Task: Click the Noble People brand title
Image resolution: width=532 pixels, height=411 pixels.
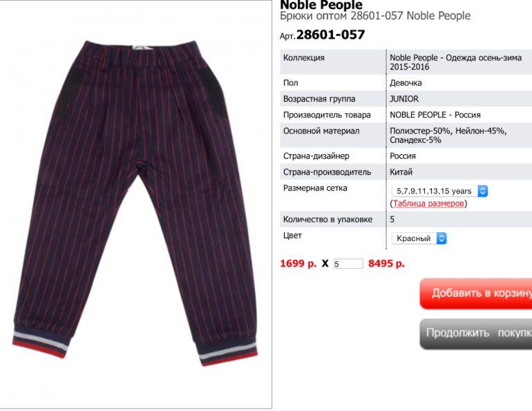Action: click(321, 5)
